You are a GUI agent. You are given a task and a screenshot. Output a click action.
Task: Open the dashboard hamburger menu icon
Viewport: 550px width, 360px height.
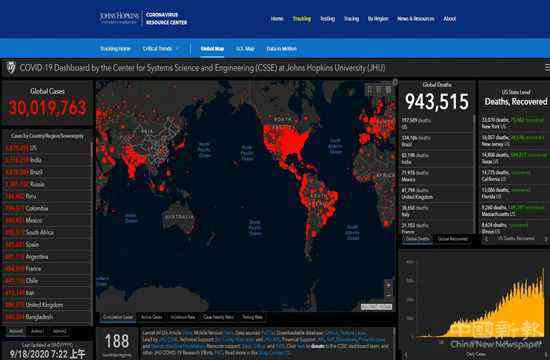point(547,68)
